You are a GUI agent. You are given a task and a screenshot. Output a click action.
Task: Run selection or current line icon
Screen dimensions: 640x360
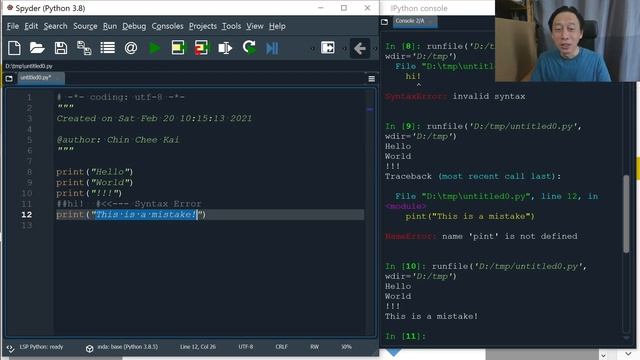[225, 48]
